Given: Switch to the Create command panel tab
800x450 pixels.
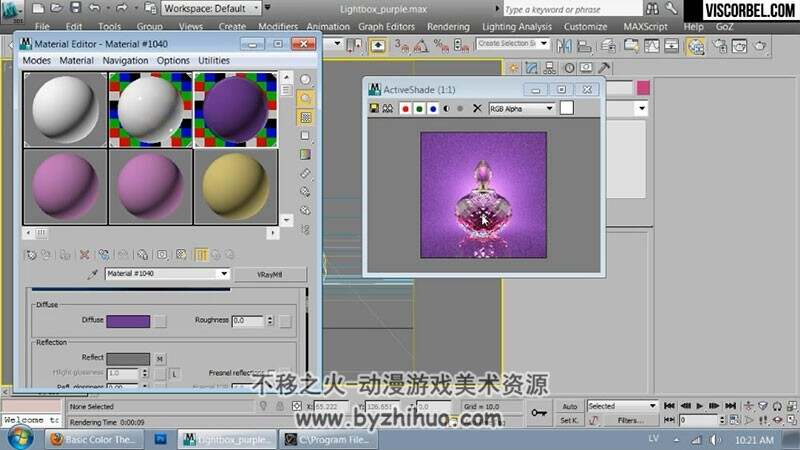Looking at the screenshot, I should [x=514, y=68].
